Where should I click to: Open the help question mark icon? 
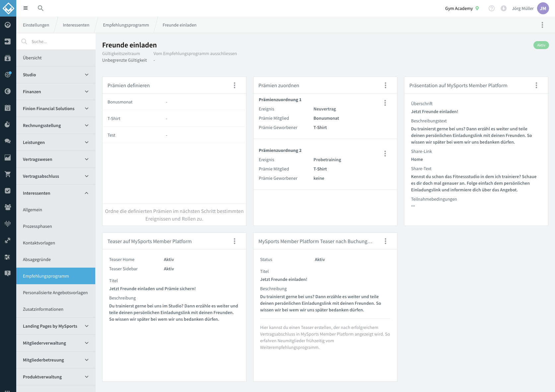point(492,9)
